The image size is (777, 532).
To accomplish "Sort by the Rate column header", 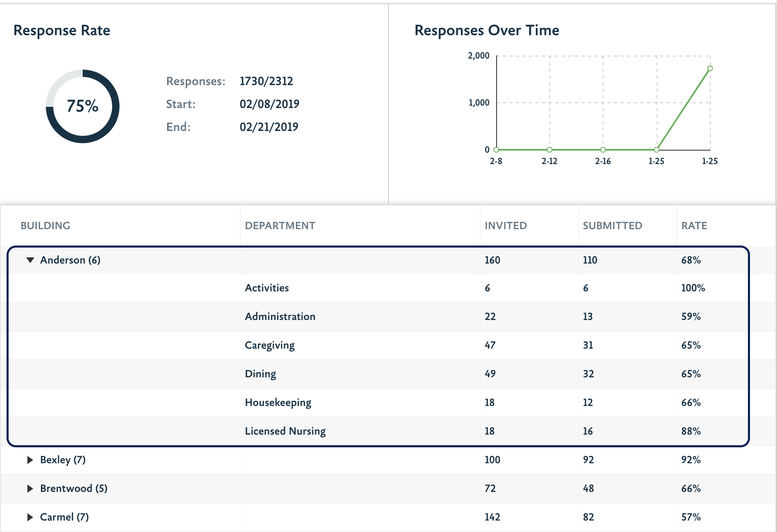I will tap(694, 225).
